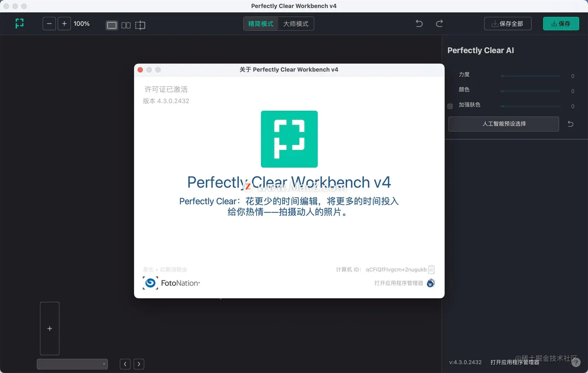Viewport: 588px width, 373px height.
Task: Adjust the 加强肤色 slider
Action: tap(530, 106)
